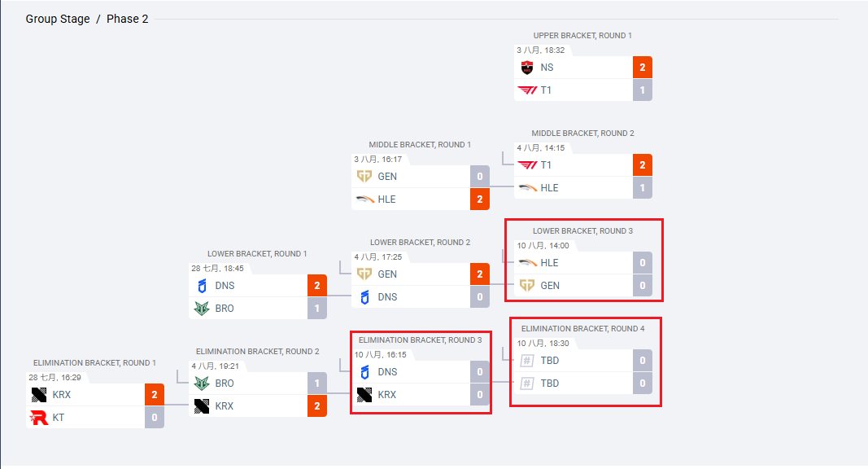868x469 pixels.
Task: Select the Phase 2 breadcrumb
Action: pos(128,19)
